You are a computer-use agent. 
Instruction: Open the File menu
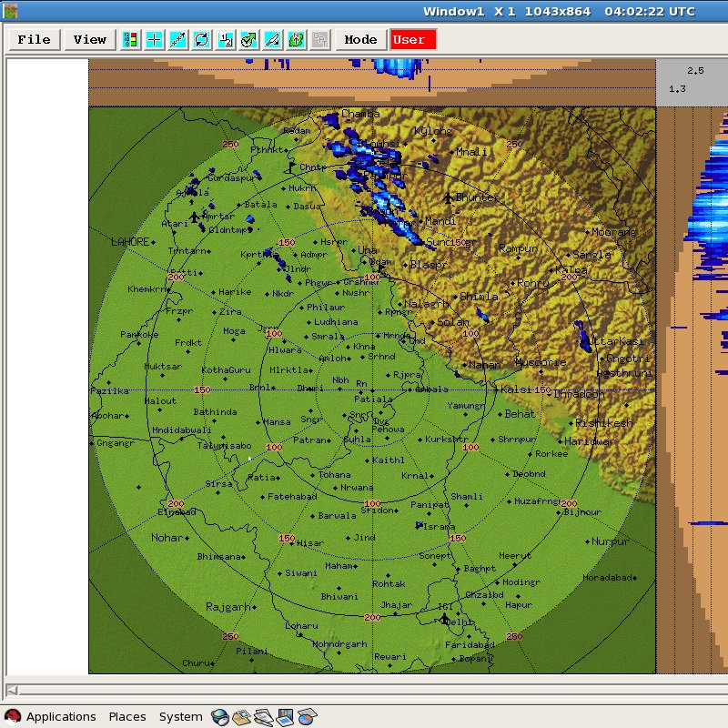33,39
